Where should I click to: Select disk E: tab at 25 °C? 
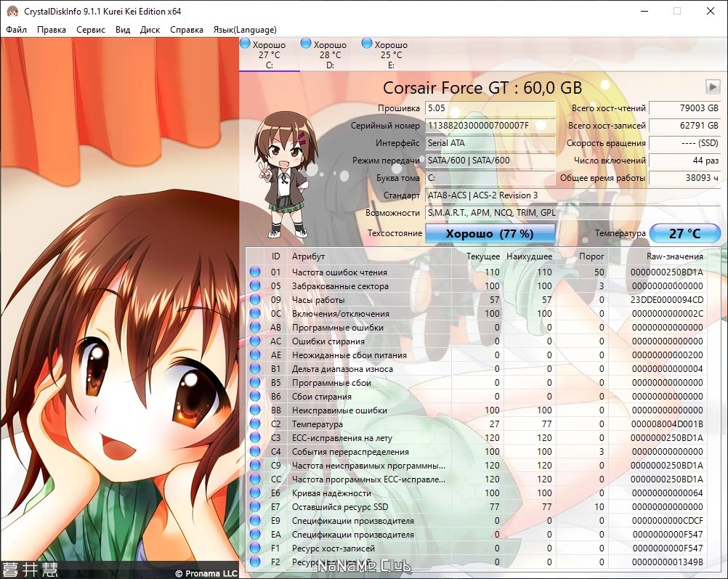point(391,54)
